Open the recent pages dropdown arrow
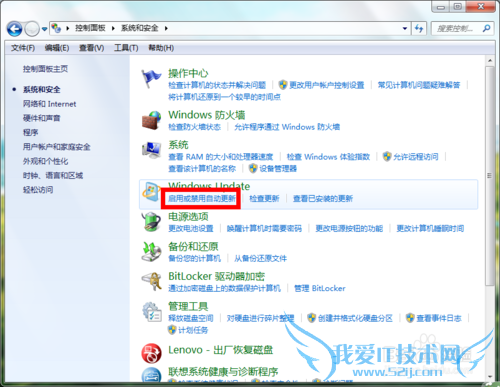Viewport: 500px width, 387px height. click(x=44, y=29)
